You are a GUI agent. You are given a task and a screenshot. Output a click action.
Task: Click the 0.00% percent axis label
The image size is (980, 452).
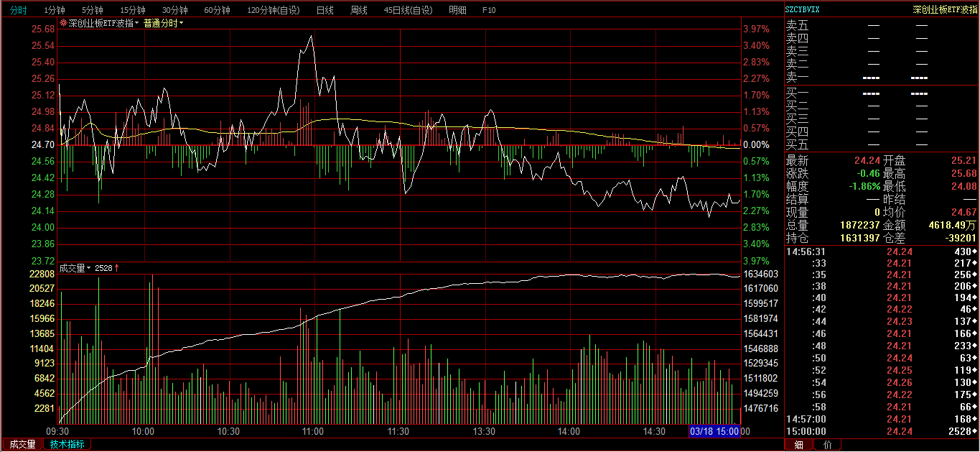pyautogui.click(x=757, y=144)
